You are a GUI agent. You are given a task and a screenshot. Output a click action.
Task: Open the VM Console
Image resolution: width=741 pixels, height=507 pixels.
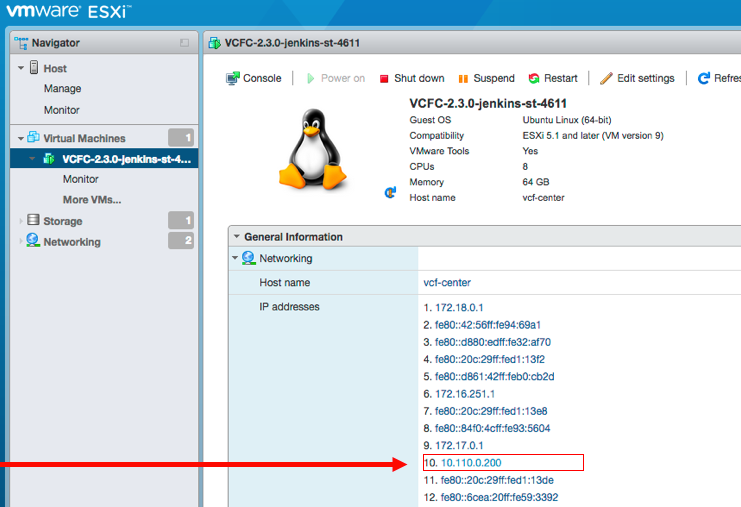pyautogui.click(x=254, y=78)
